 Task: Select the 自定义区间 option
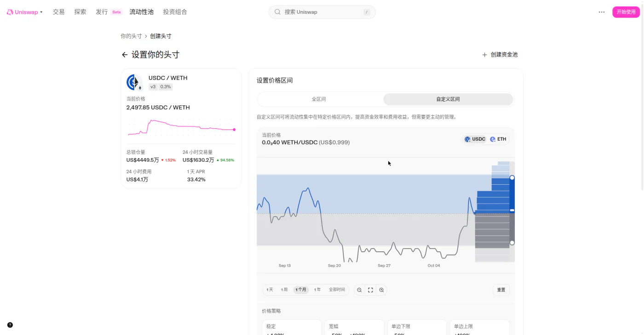448,99
